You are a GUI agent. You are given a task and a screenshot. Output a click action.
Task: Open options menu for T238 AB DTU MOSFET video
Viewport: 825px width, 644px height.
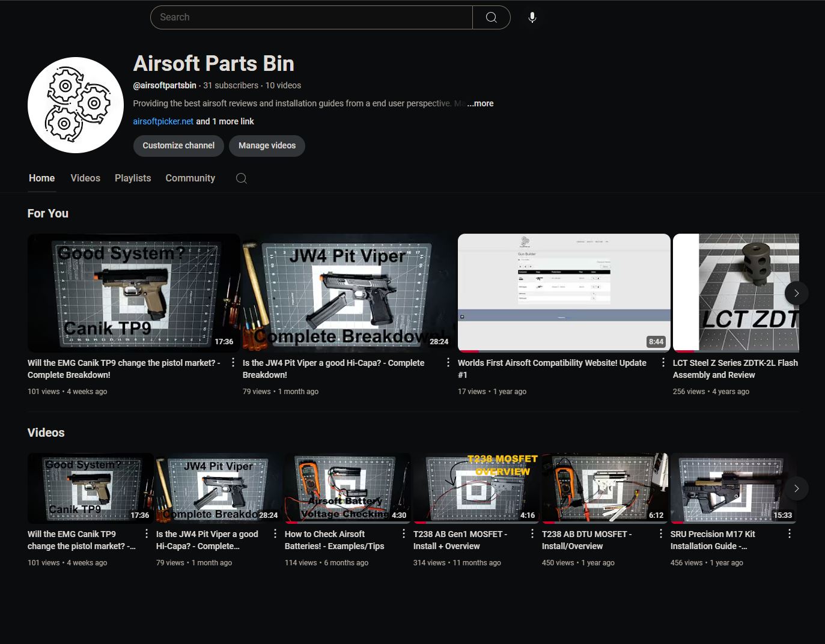(660, 533)
